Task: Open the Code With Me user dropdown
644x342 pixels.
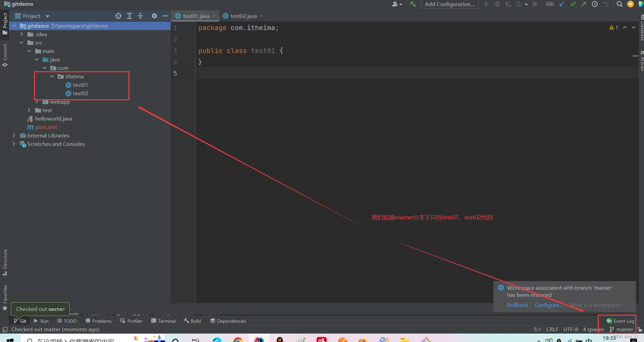Action: (x=397, y=4)
